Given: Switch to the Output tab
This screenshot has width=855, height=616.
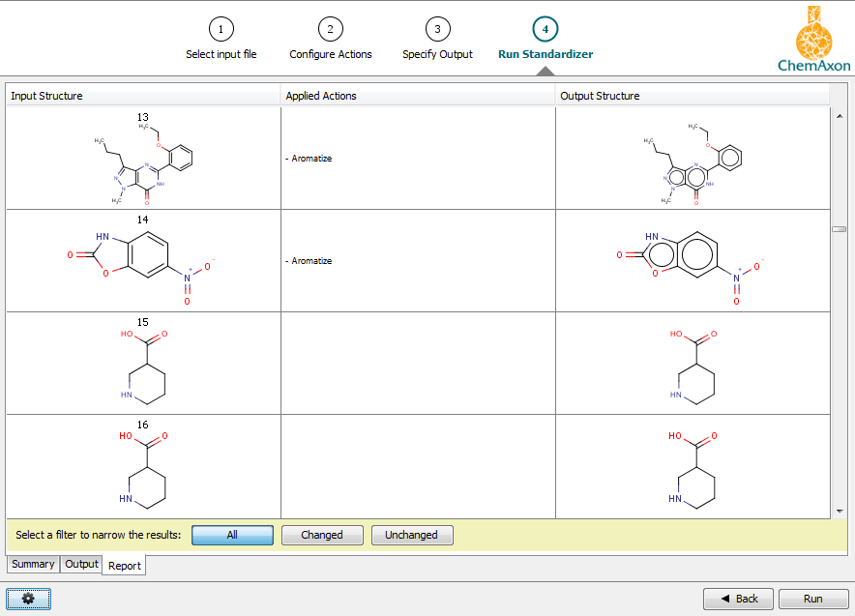Looking at the screenshot, I should 81,564.
